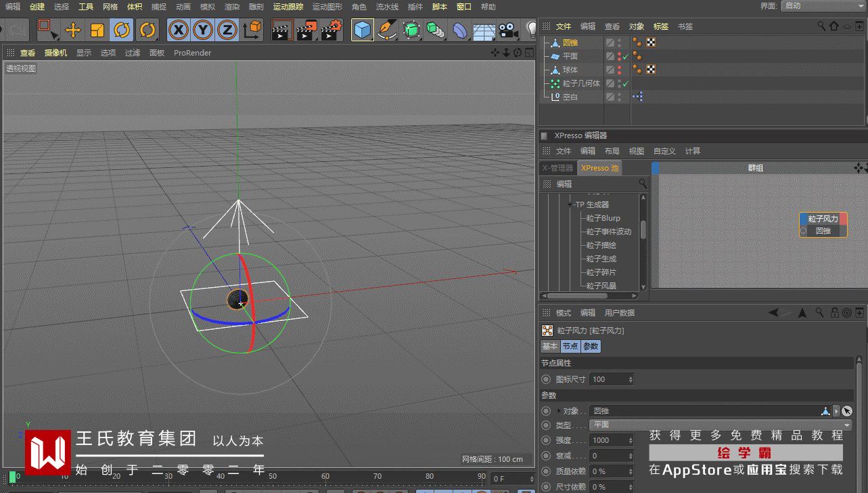This screenshot has height=493, width=868.
Task: Click the Render to Picture Viewer icon
Action: click(306, 30)
